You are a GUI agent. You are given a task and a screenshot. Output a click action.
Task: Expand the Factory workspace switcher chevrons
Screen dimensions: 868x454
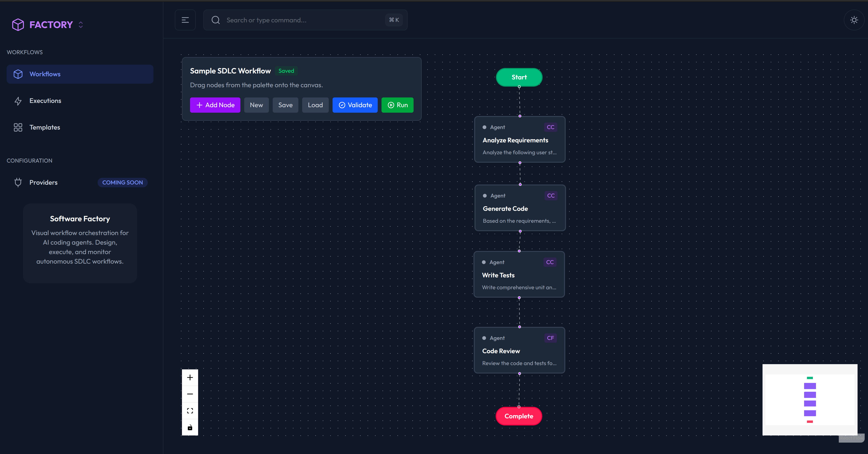[x=81, y=25]
